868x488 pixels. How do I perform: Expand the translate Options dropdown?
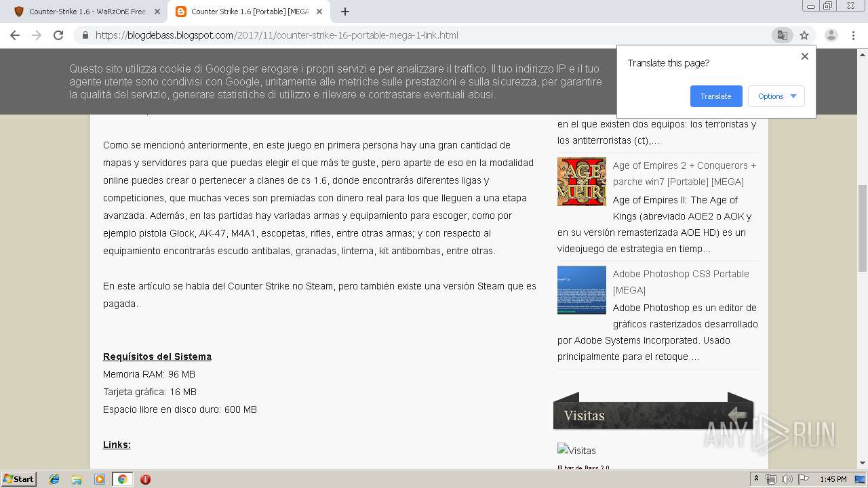coord(776,96)
